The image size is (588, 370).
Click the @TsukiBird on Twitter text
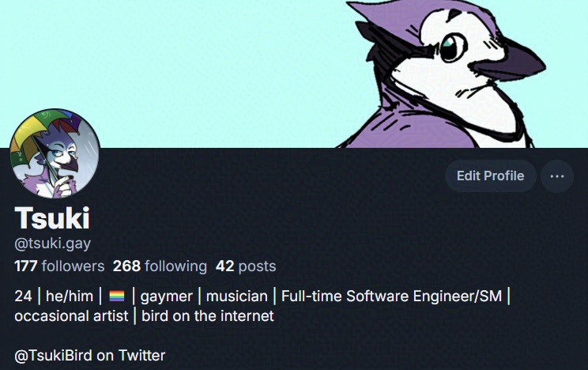point(89,355)
